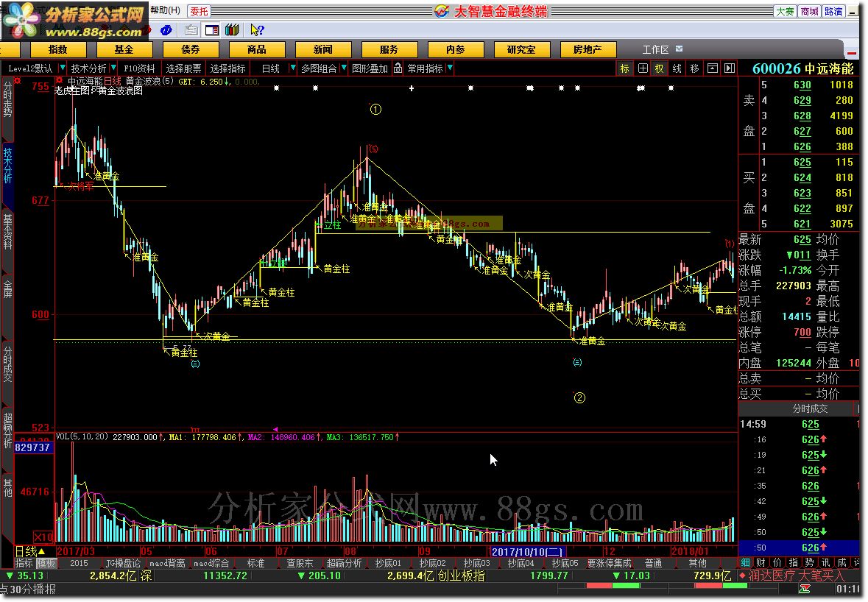The width and height of the screenshot is (868, 602).
Task: Click the 研究室 menu button
Action: (521, 50)
